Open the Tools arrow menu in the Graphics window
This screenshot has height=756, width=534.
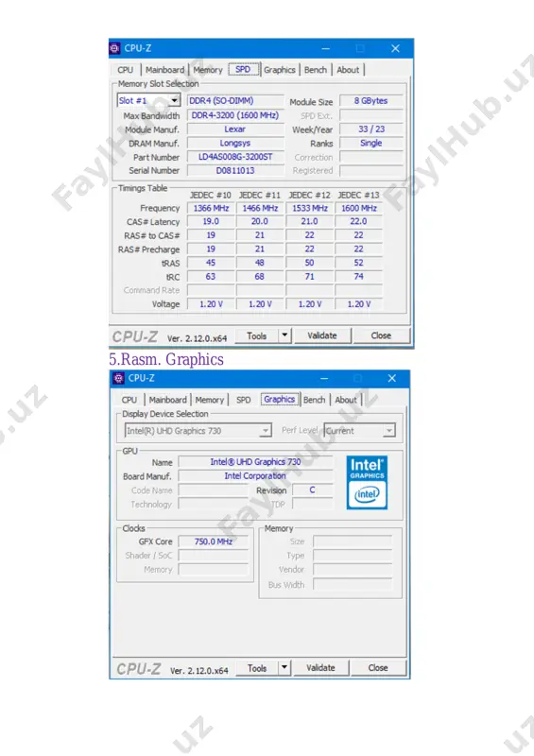tap(284, 667)
